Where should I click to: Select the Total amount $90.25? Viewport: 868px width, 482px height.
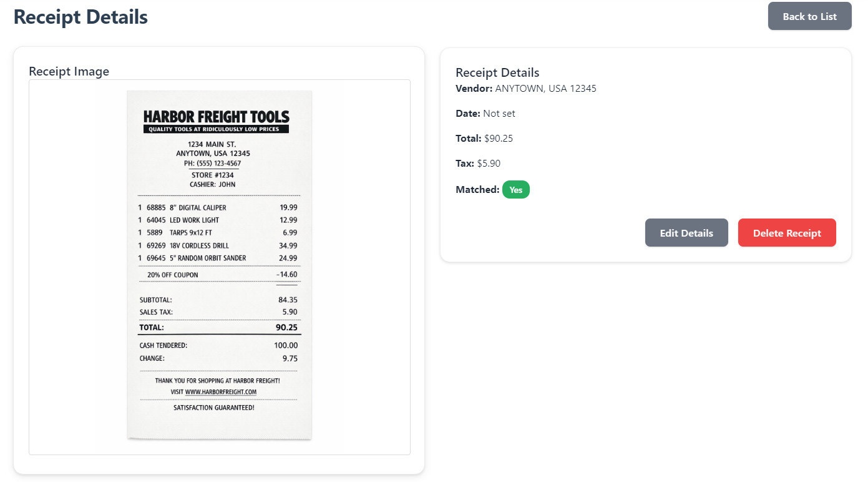pyautogui.click(x=498, y=138)
